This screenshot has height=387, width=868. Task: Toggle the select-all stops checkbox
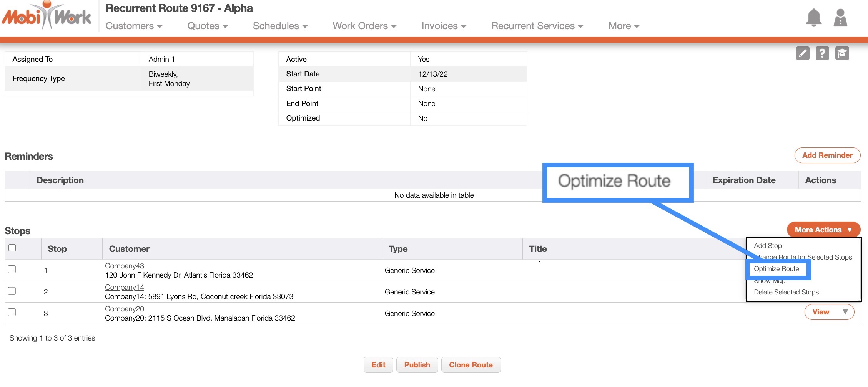pyautogui.click(x=12, y=248)
